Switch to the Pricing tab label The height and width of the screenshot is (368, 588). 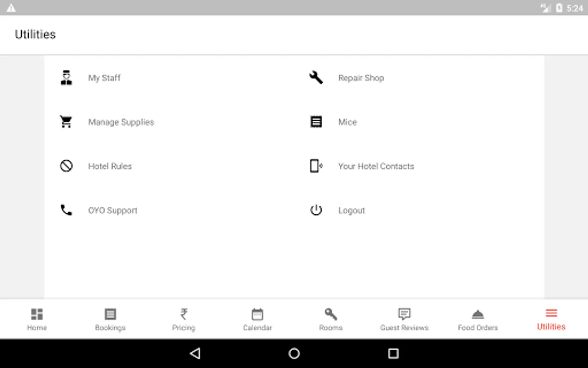point(184,328)
